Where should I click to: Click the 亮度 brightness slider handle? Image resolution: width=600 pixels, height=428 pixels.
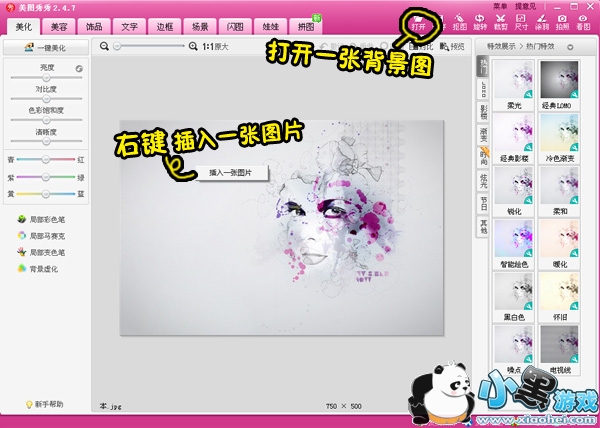(x=46, y=77)
